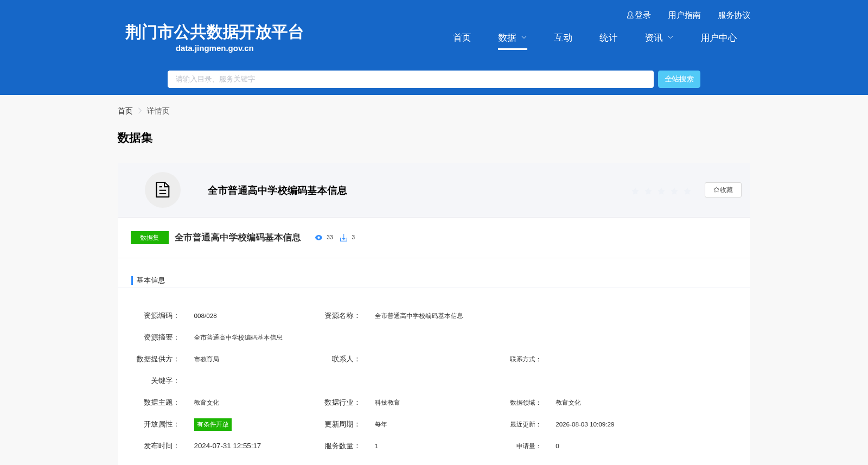This screenshot has height=465, width=868.
Task: Click the update cycle value 每年
Action: click(381, 424)
